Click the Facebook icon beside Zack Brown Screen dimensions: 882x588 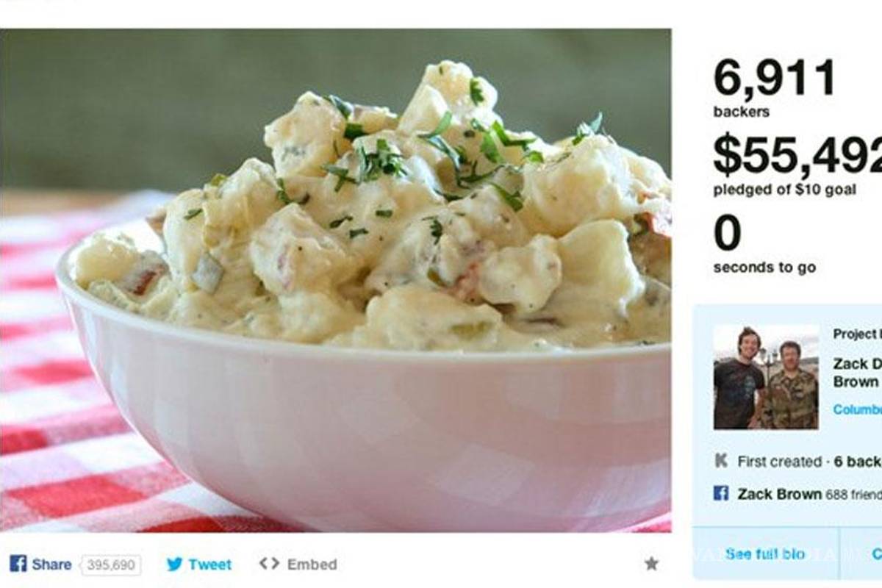pos(721,493)
